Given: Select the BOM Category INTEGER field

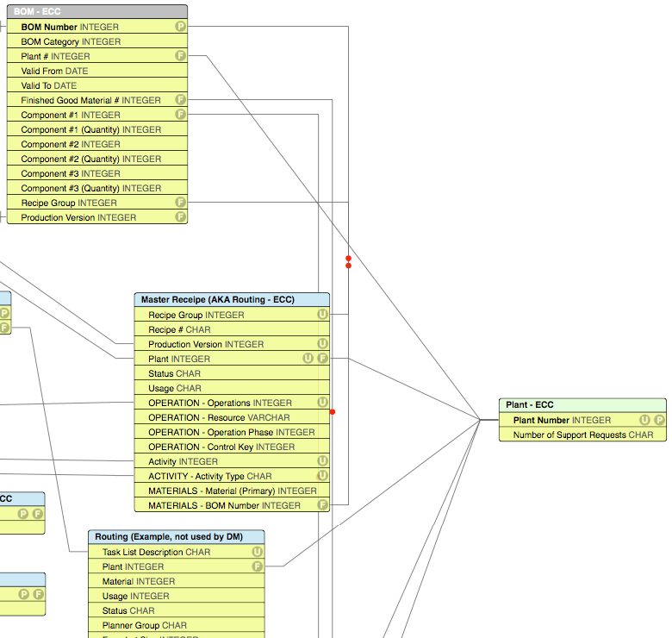Looking at the screenshot, I should point(97,41).
